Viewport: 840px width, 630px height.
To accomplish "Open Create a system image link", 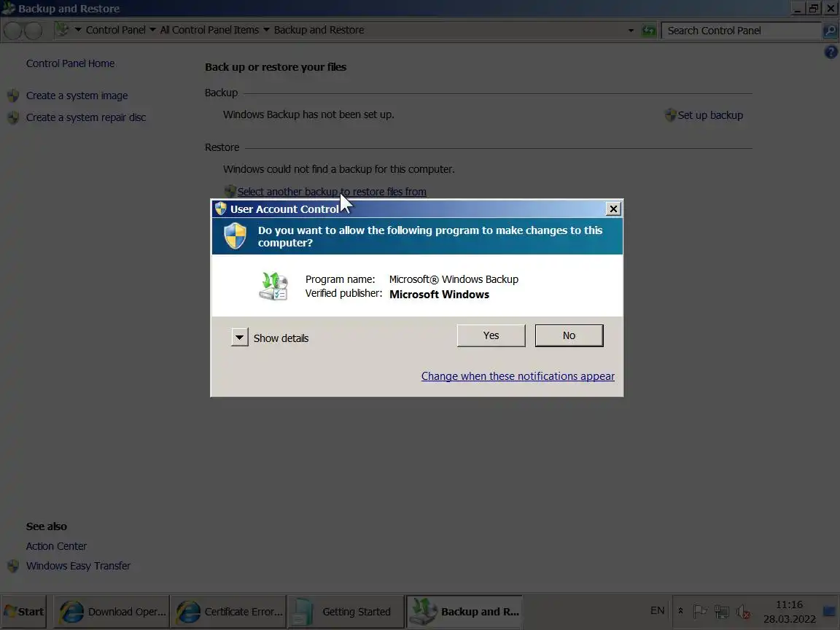I will pyautogui.click(x=77, y=96).
